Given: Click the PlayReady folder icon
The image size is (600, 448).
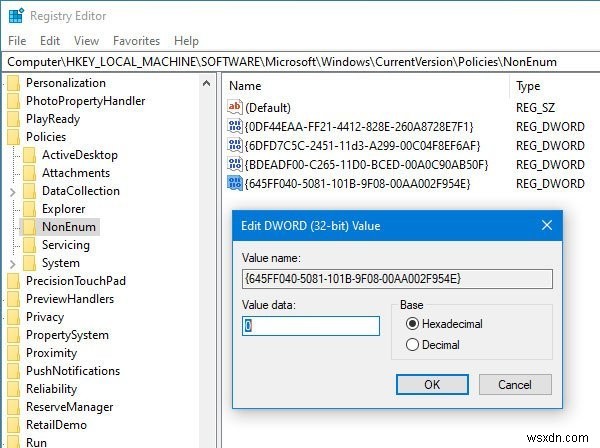Looking at the screenshot, I should [x=13, y=119].
